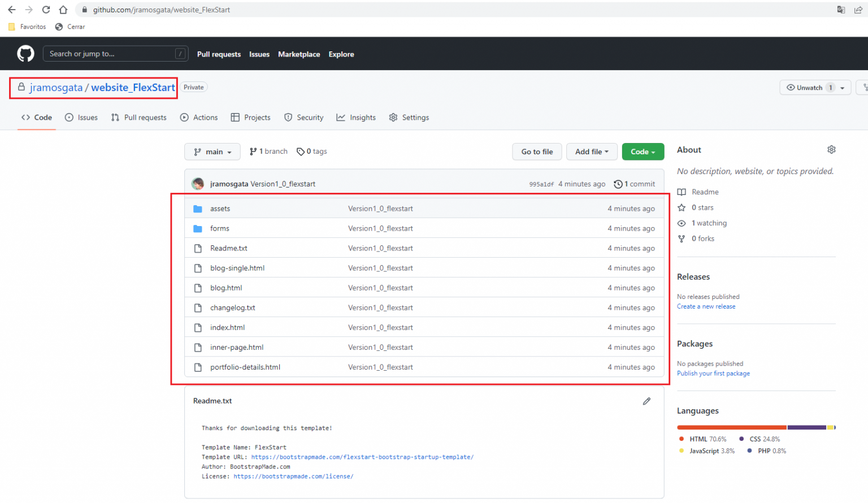Click the 1 watching link

(702, 223)
